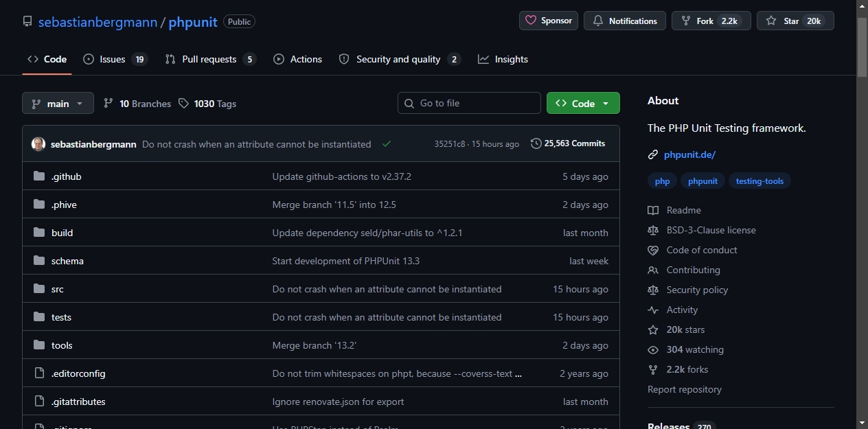This screenshot has width=868, height=429.
Task: Open the .editorconfig file name
Action: tap(78, 373)
